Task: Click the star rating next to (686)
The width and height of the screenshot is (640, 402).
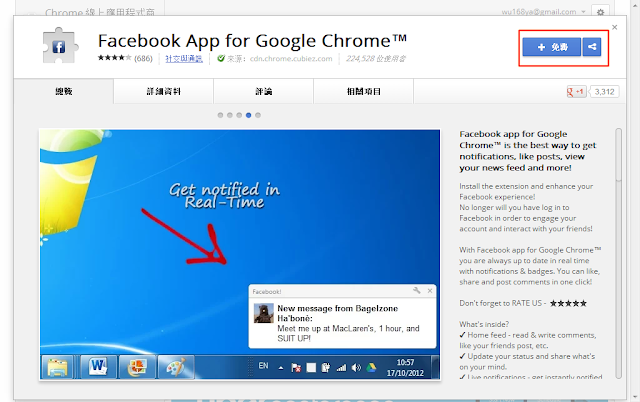Action: [x=114, y=58]
